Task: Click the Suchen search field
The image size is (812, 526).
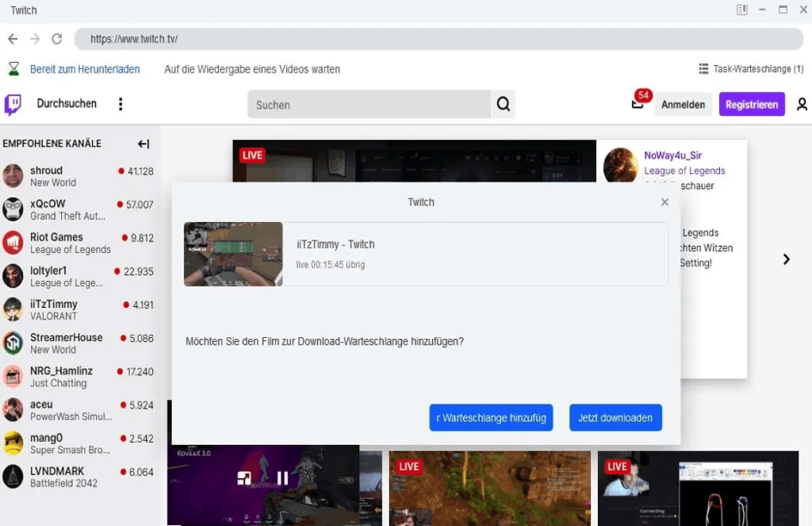Action: click(x=369, y=104)
